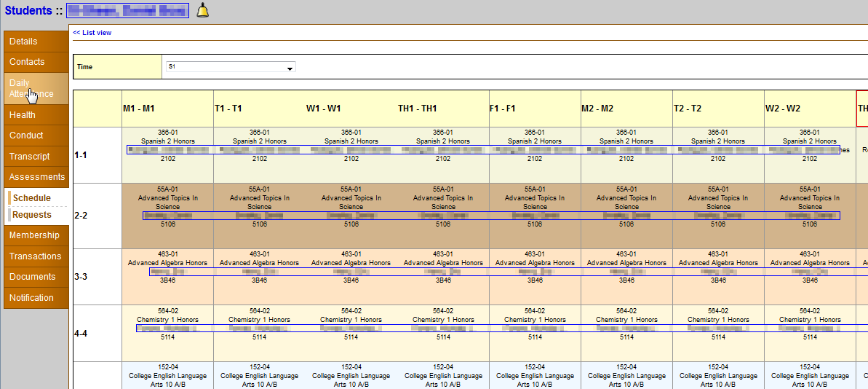This screenshot has height=389, width=868.
Task: Select the Schedule sub-tab
Action: pos(31,198)
